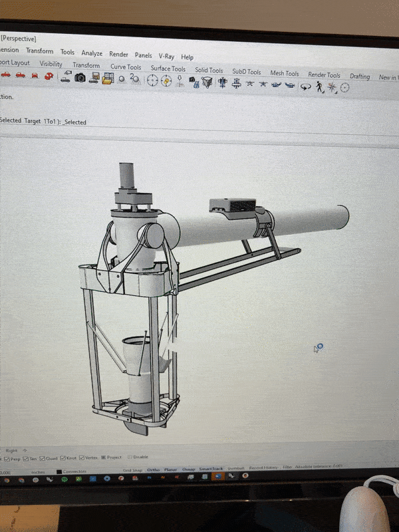Switch to the Curve Tools toolbar tab

(x=126, y=67)
